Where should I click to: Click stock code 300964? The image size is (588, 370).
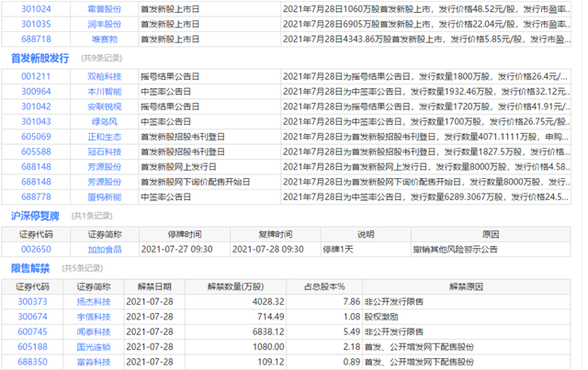36,92
